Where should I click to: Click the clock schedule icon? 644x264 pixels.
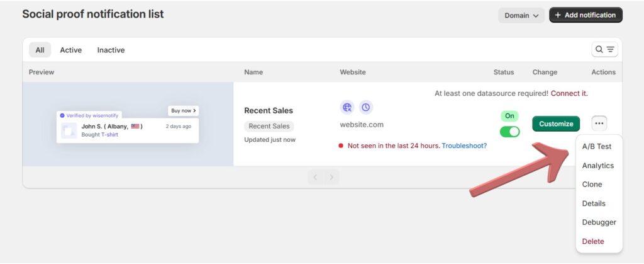[x=366, y=108]
